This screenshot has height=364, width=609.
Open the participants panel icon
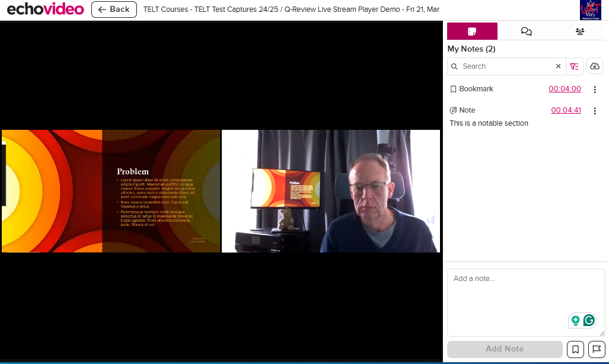pos(579,31)
